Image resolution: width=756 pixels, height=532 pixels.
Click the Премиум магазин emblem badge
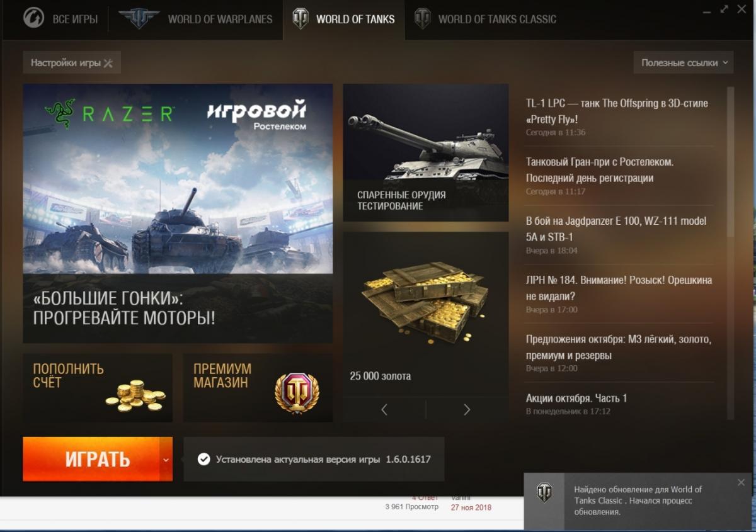click(x=297, y=393)
